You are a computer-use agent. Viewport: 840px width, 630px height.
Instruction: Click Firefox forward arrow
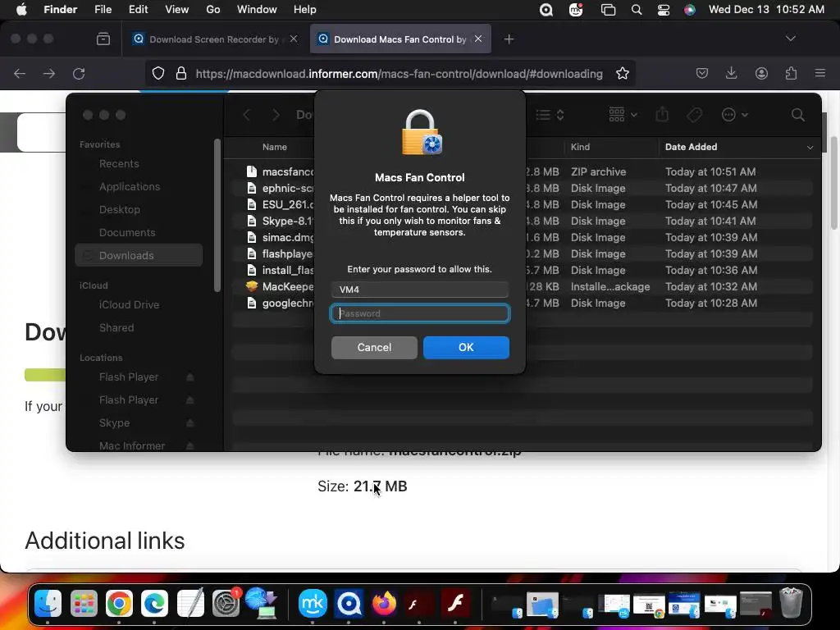[49, 73]
